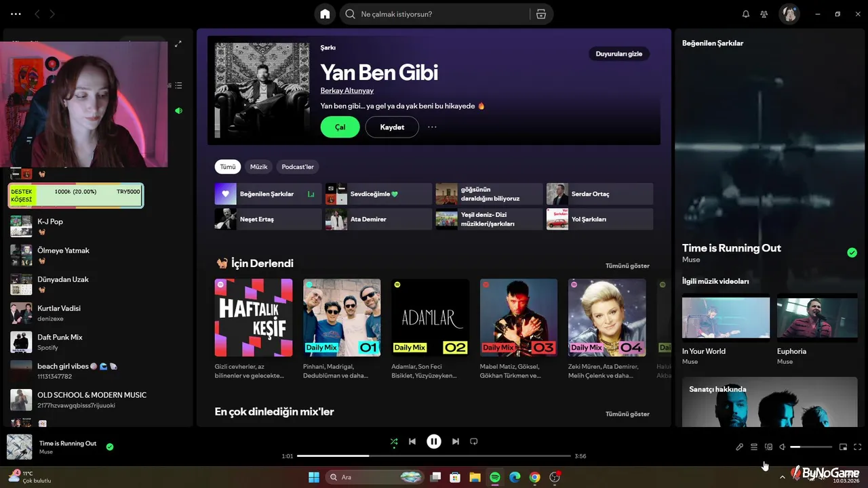Switch library list view icon

click(x=178, y=85)
